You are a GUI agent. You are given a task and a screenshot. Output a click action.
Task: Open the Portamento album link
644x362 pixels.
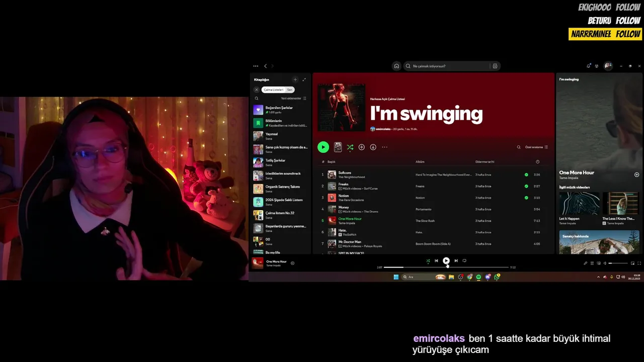424,209
